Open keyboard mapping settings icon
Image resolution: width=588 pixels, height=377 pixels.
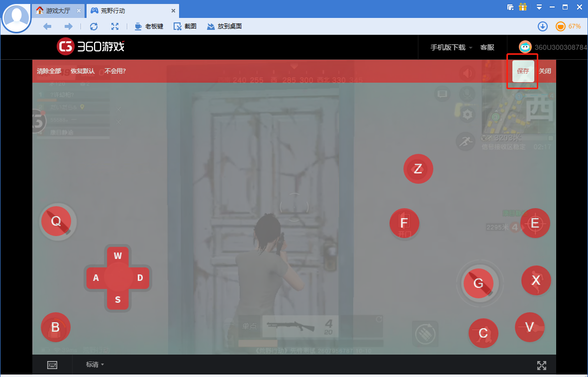pyautogui.click(x=52, y=365)
